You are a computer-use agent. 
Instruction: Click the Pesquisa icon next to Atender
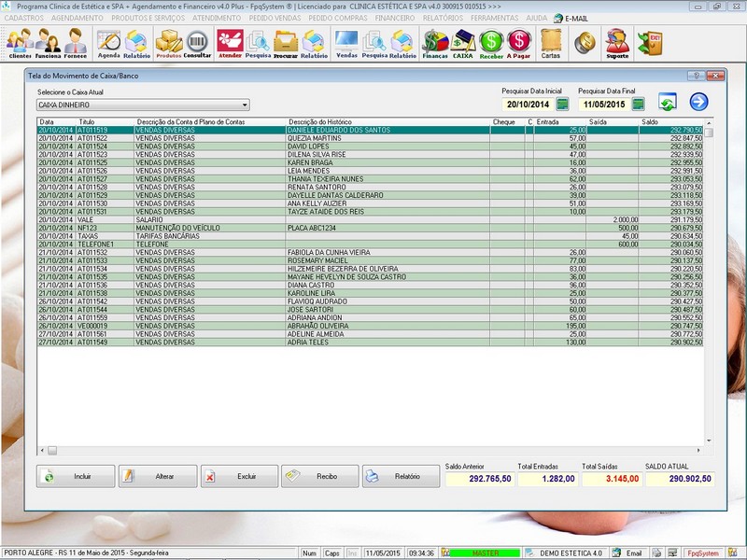pyautogui.click(x=258, y=44)
